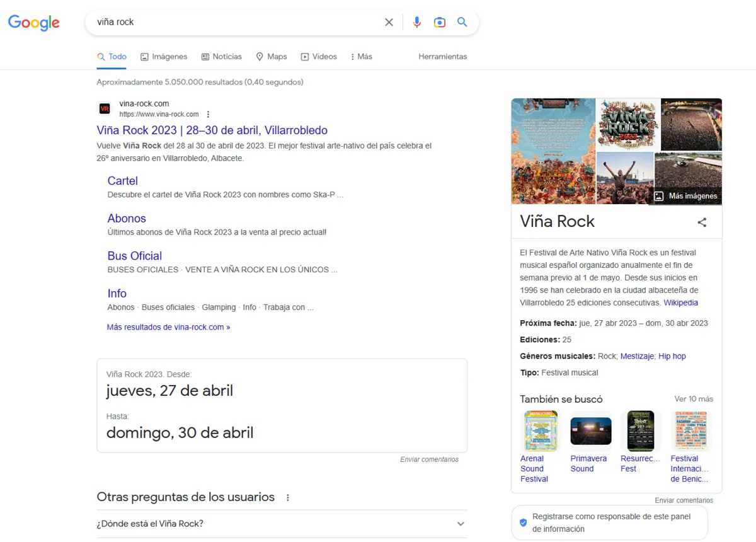Open the Google logo homepage
756x542 pixels.
[34, 23]
